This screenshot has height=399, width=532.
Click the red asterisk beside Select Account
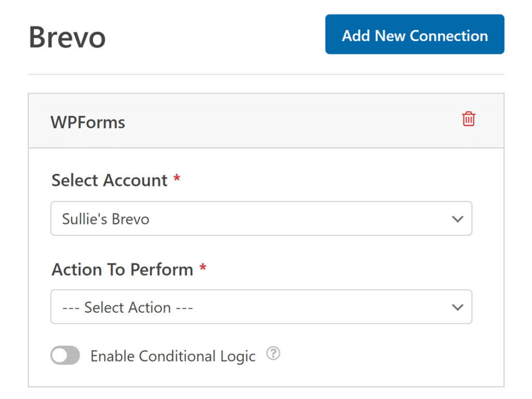[x=177, y=179]
